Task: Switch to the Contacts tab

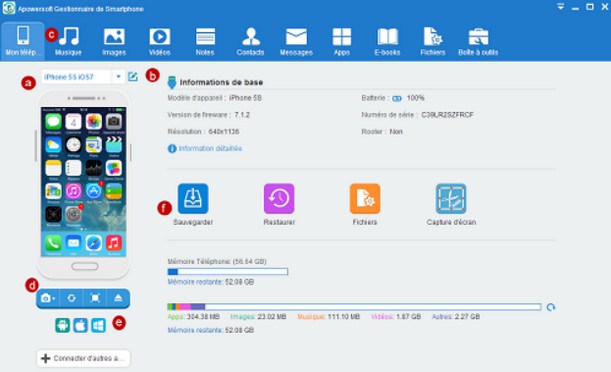Action: [250, 41]
